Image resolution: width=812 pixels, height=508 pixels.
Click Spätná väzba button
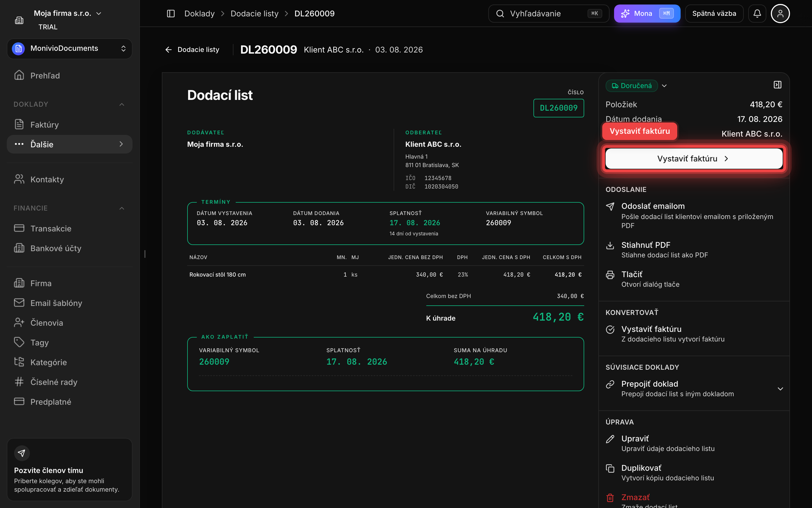pos(714,14)
